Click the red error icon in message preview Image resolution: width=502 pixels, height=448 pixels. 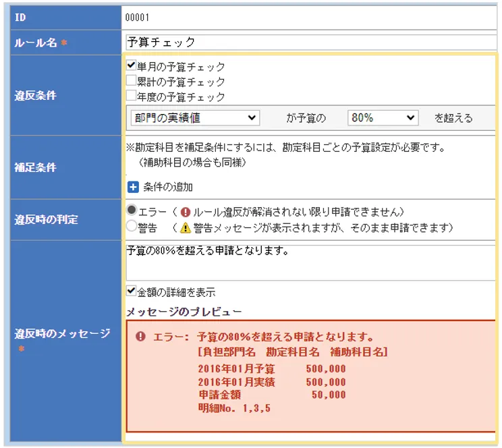(x=140, y=337)
